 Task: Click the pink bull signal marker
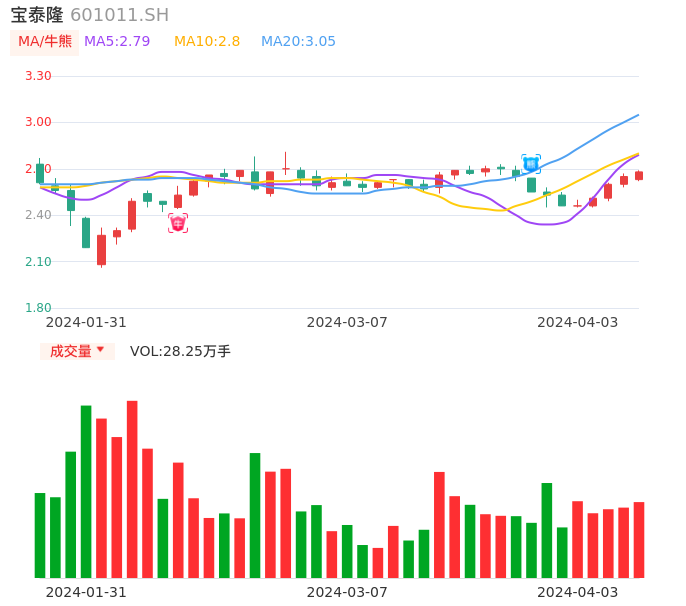(178, 223)
